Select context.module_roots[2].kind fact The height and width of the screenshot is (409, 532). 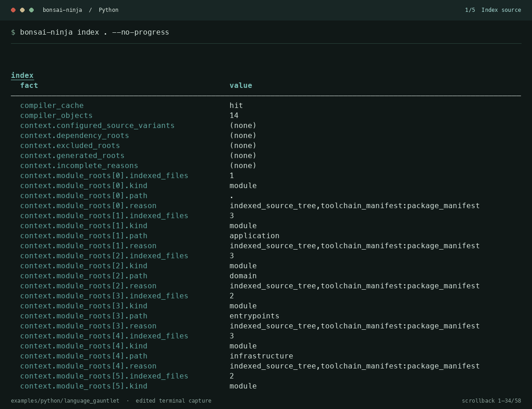click(x=84, y=266)
